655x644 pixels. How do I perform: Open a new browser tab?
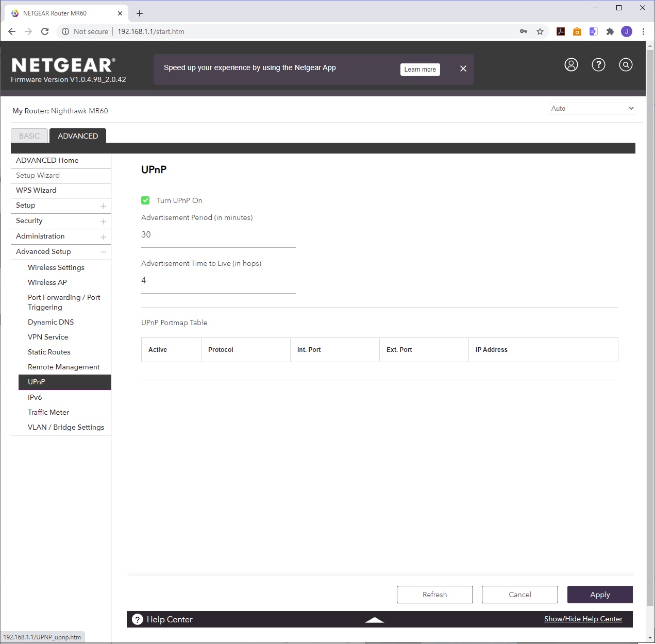[x=140, y=13]
